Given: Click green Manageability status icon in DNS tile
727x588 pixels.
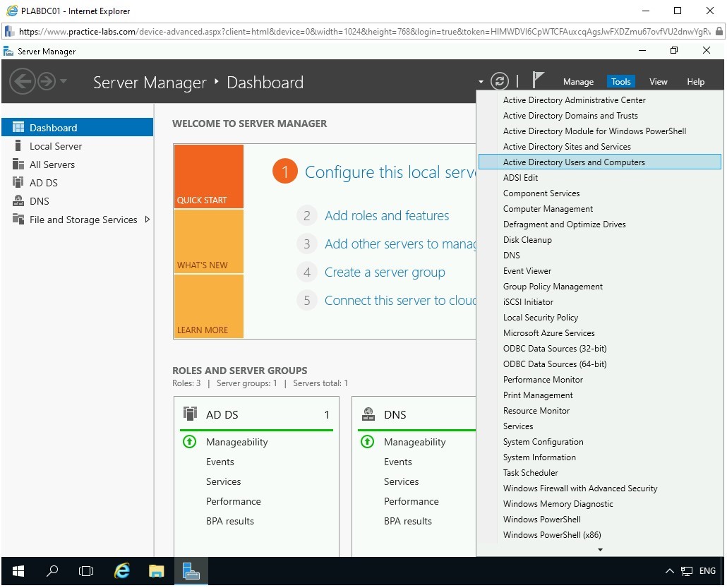Looking at the screenshot, I should coord(367,441).
